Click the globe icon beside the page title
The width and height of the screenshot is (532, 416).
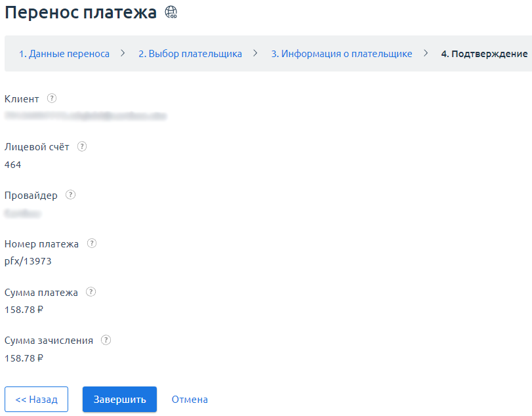171,12
